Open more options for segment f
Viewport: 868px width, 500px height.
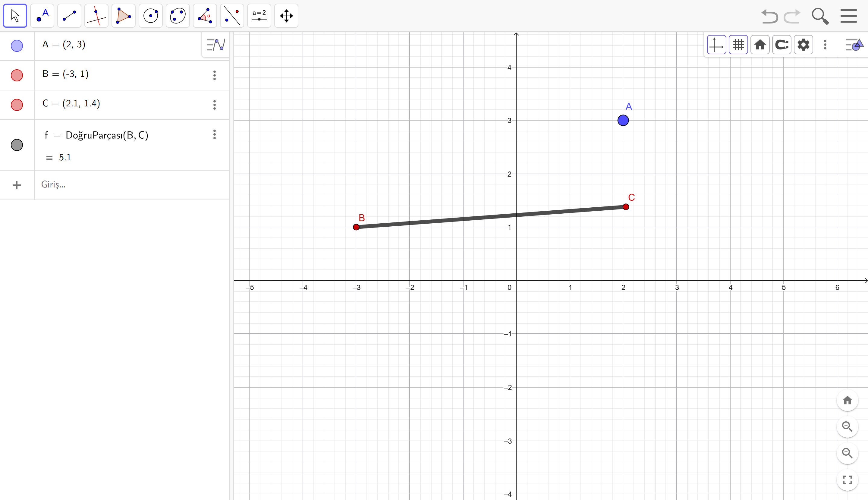point(215,134)
